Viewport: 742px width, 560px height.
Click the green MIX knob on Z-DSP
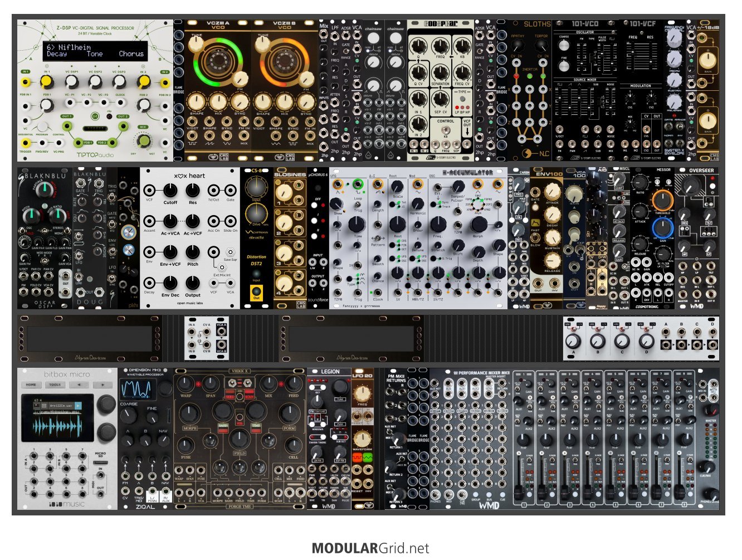tap(144, 141)
